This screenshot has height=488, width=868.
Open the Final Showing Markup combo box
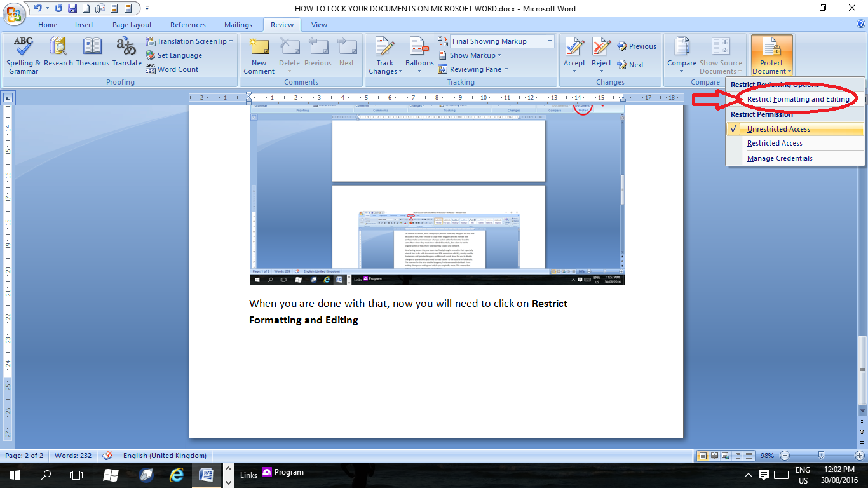click(502, 41)
